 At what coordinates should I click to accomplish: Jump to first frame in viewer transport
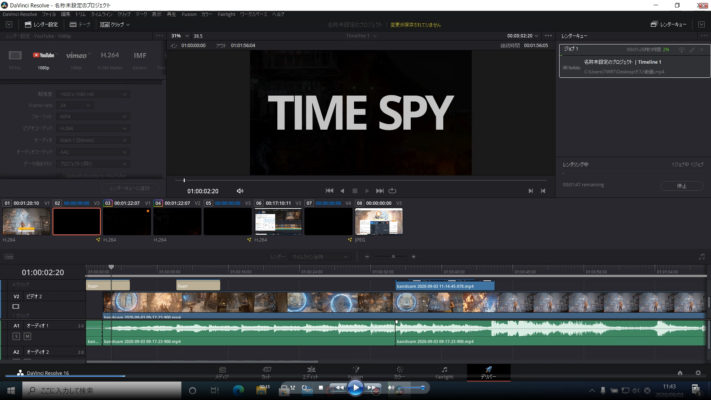pyautogui.click(x=329, y=190)
